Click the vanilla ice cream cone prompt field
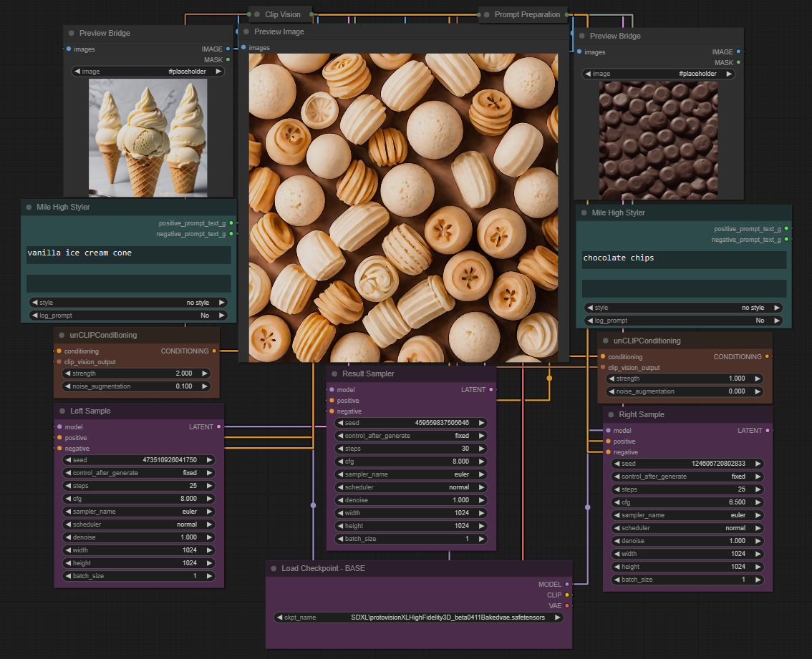812x659 pixels. click(x=129, y=253)
